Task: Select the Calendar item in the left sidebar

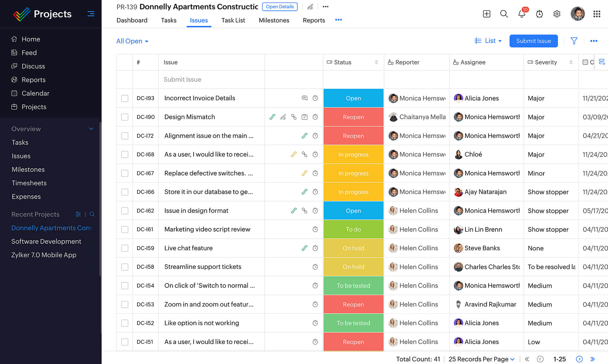Action: coord(35,93)
